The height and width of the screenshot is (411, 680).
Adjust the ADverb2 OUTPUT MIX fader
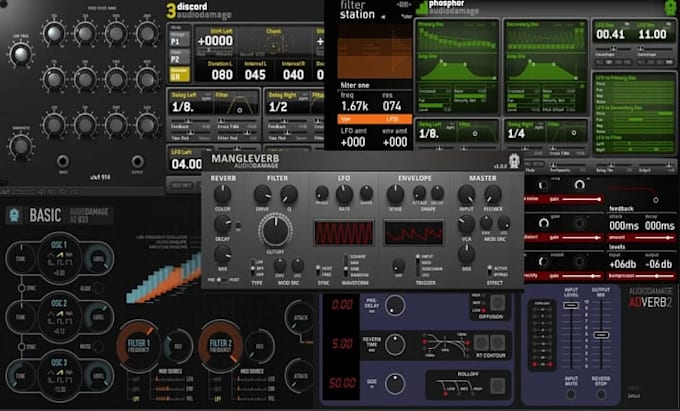click(x=601, y=335)
